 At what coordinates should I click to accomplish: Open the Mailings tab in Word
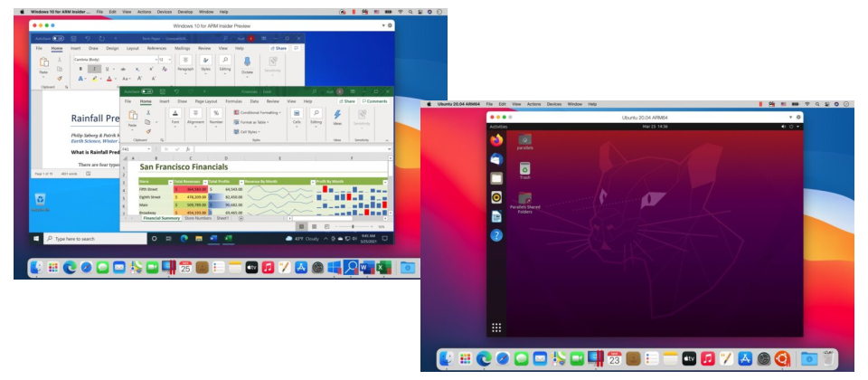coord(182,48)
